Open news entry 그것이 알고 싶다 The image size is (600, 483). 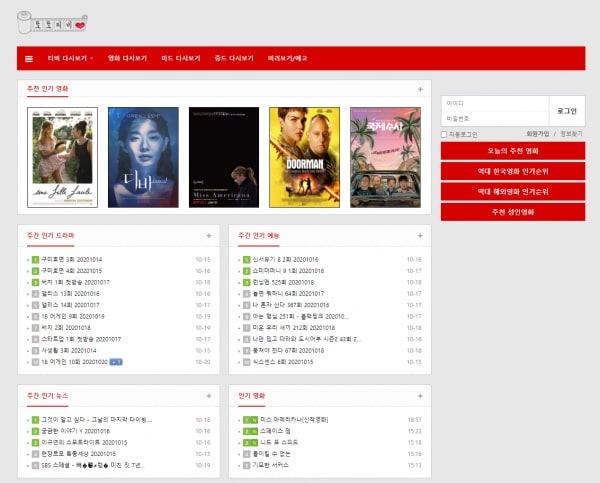[97, 420]
